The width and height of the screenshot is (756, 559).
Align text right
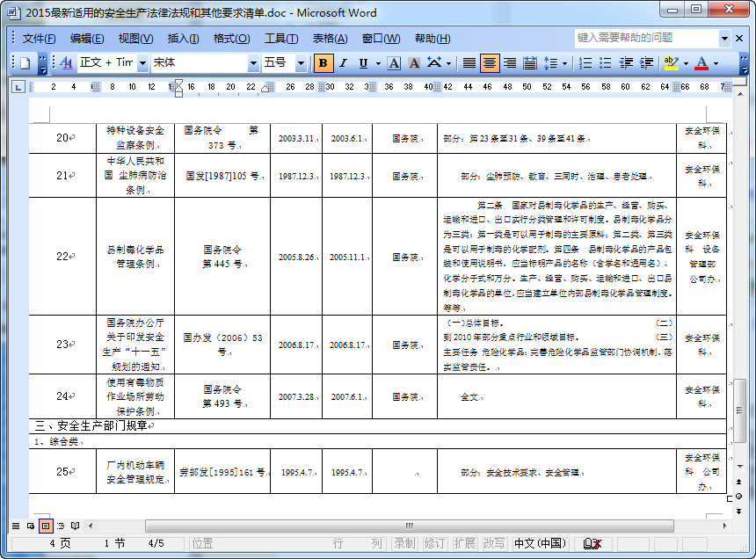[x=510, y=63]
